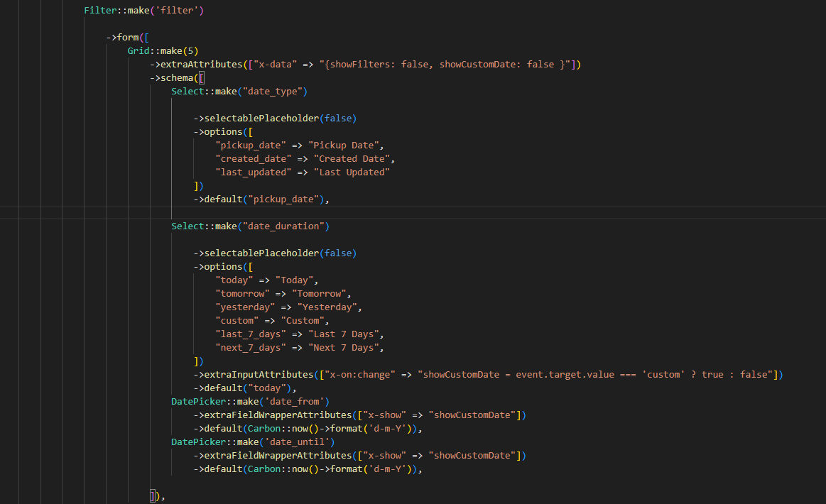
Task: Click Carbon default line under date_from
Action: 308,429
